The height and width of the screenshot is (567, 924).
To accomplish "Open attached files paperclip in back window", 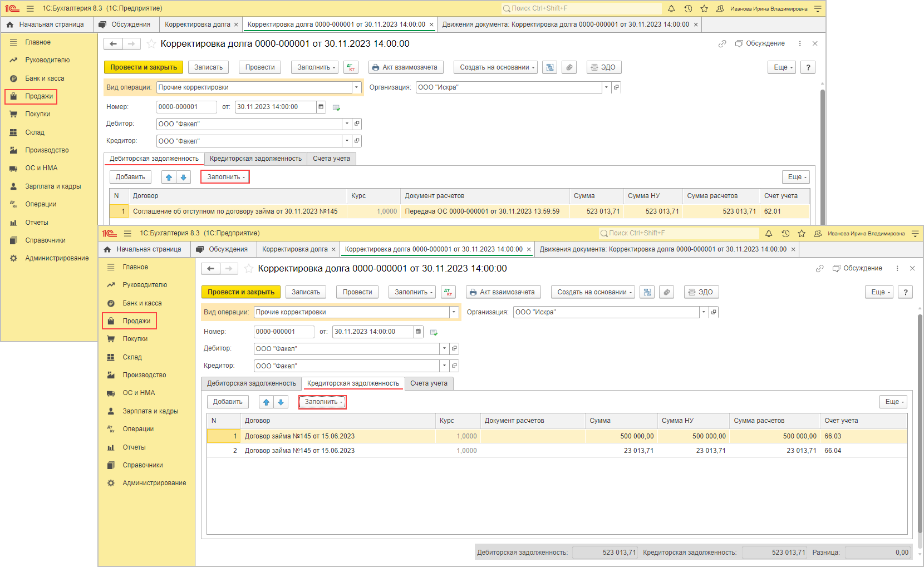I will (x=569, y=67).
